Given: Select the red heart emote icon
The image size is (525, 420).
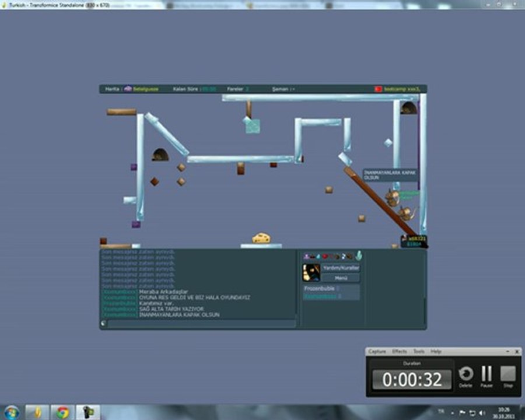Looking at the screenshot, I should [325, 257].
